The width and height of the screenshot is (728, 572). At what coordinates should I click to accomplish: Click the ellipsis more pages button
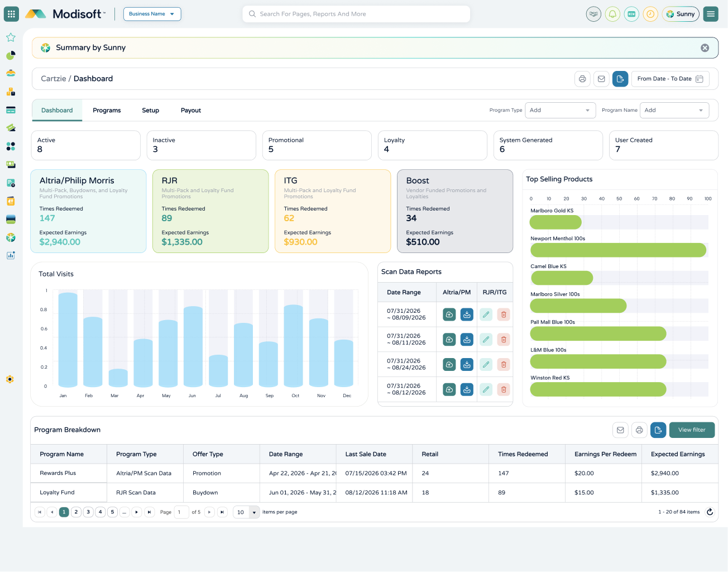124,512
